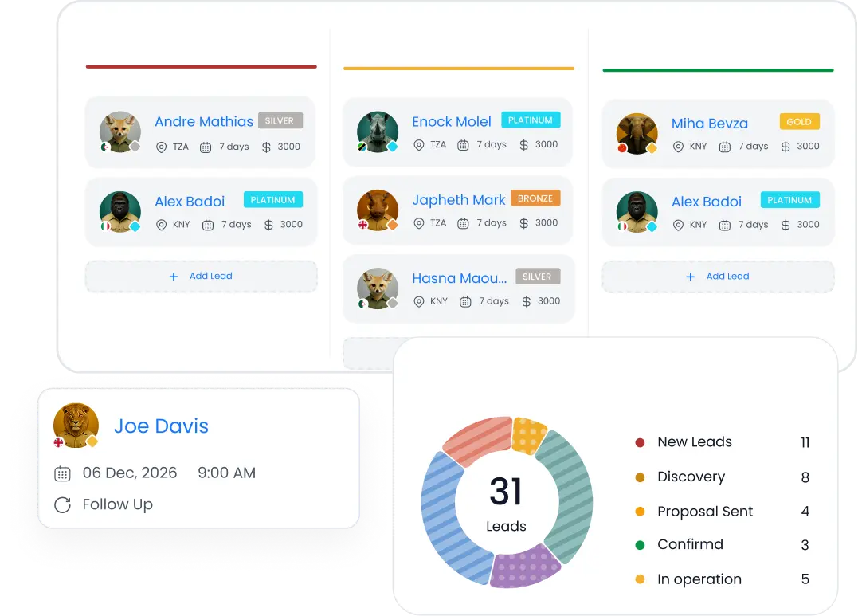Click the location pin icon on Andre Mathias card
This screenshot has width=858, height=616.
click(x=161, y=147)
